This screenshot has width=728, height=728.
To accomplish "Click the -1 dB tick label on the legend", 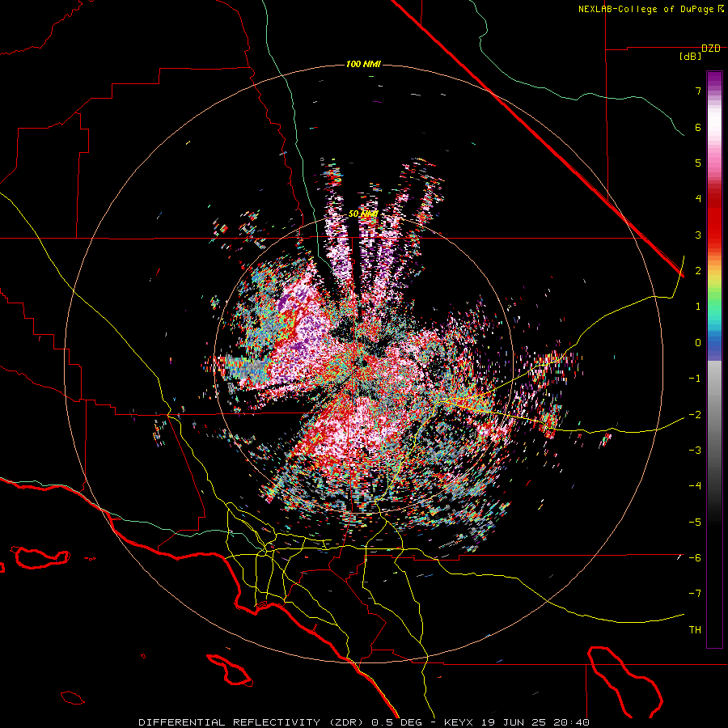I will 695,379.
